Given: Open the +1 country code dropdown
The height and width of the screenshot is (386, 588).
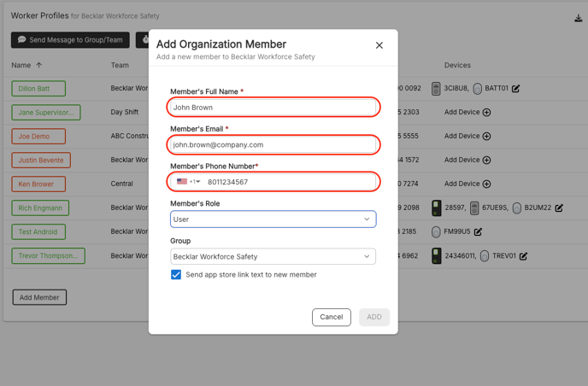Looking at the screenshot, I should coord(195,182).
